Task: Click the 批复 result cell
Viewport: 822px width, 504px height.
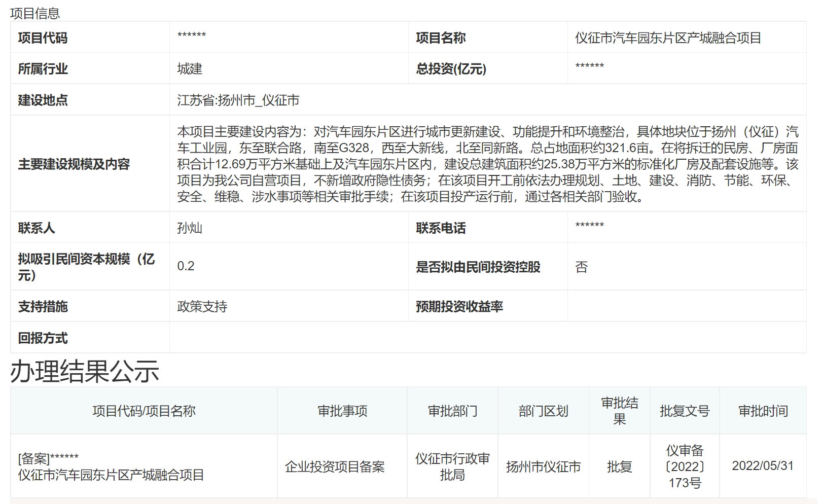Action: point(620,467)
